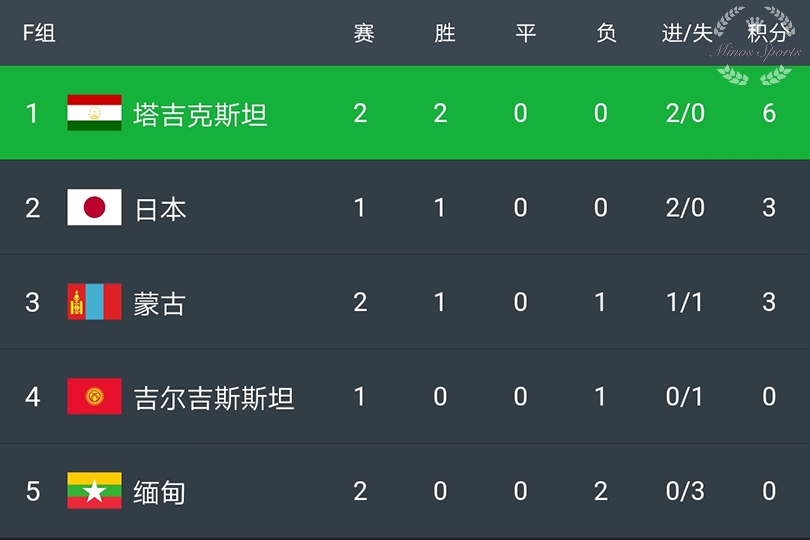Click the F组 group header label
The width and height of the screenshot is (810, 540).
point(38,33)
